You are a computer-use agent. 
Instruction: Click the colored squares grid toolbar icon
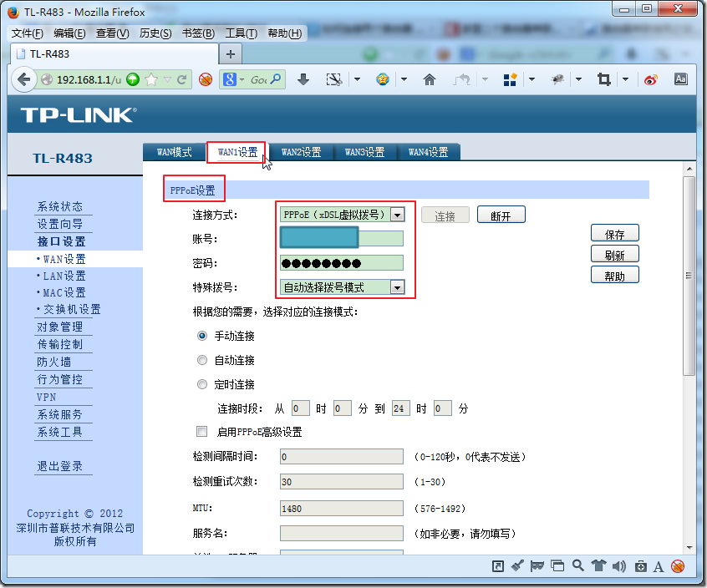click(x=510, y=79)
